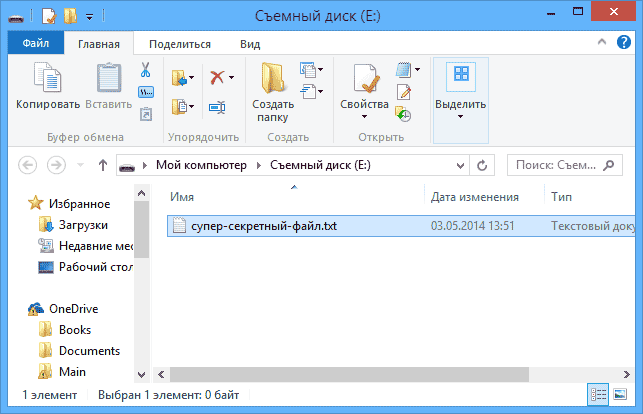Switch to large icons view in status bar

coord(620,395)
